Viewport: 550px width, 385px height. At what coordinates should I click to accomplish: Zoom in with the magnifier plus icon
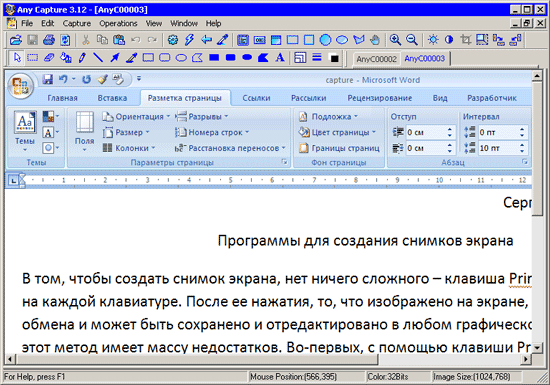coord(395,40)
